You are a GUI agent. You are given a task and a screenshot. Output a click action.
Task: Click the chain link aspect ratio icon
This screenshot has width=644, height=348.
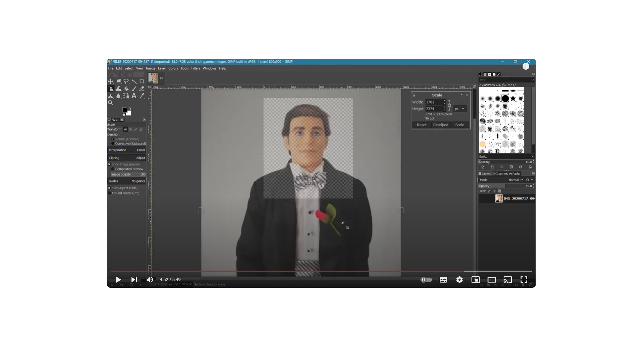tap(449, 106)
